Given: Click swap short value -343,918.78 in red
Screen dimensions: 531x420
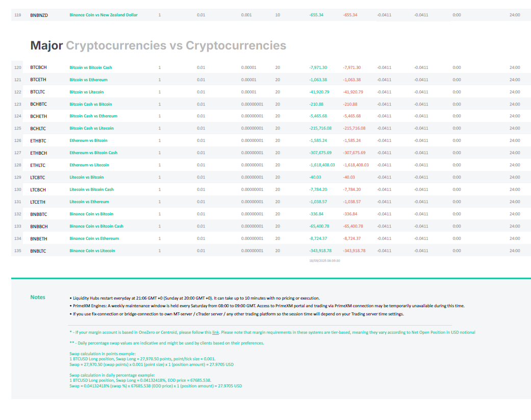Looking at the screenshot, I should [x=354, y=251].
